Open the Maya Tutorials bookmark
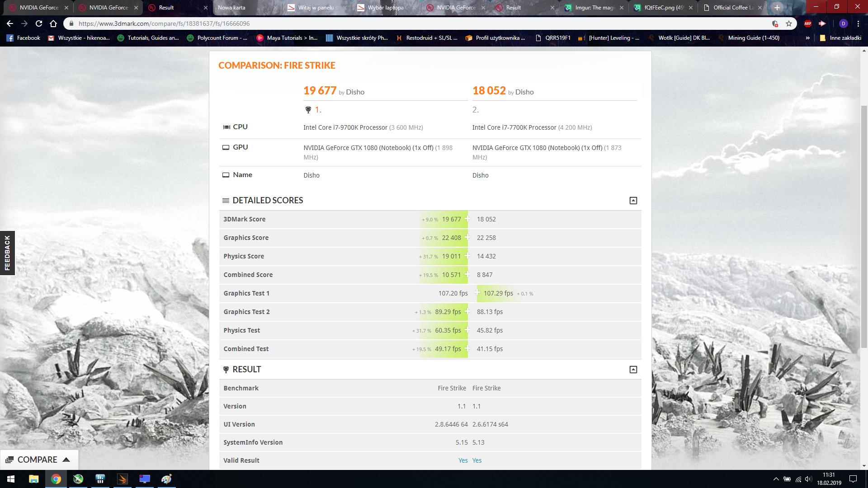This screenshot has height=488, width=868. (287, 38)
